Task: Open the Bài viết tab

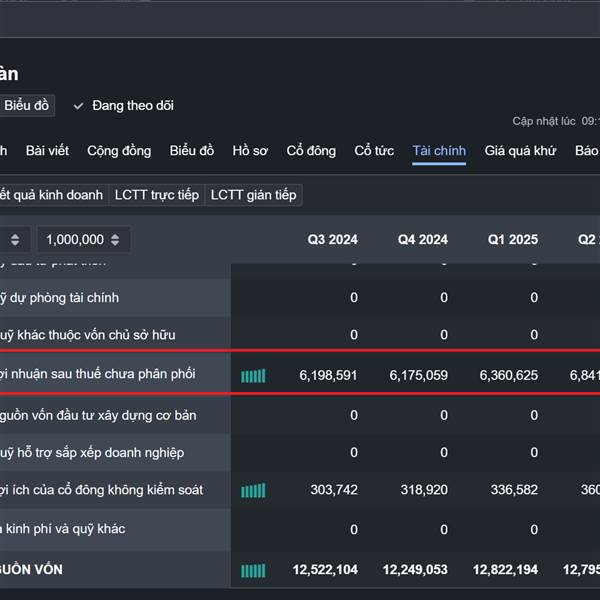Action: pyautogui.click(x=47, y=151)
